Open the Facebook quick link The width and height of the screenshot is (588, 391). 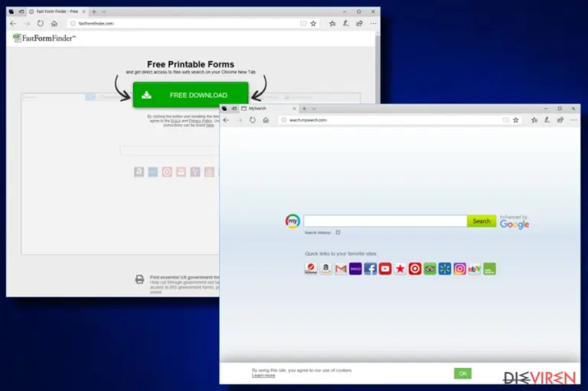coord(370,269)
